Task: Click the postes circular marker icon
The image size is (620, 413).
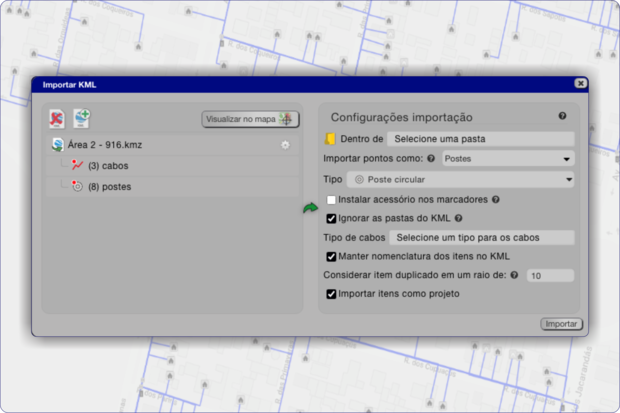Action: point(77,186)
